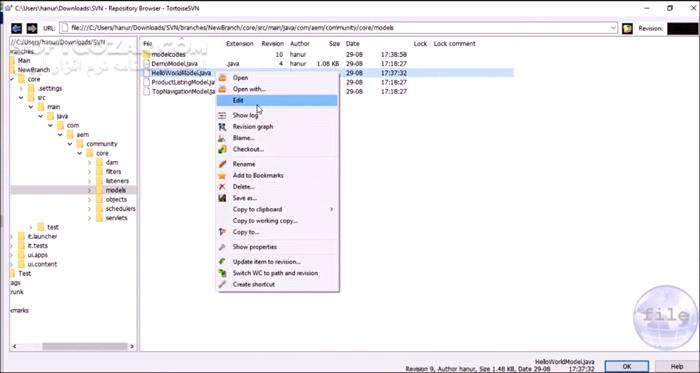The image size is (700, 373).
Task: Open the URL history dropdown arrow
Action: pos(613,28)
